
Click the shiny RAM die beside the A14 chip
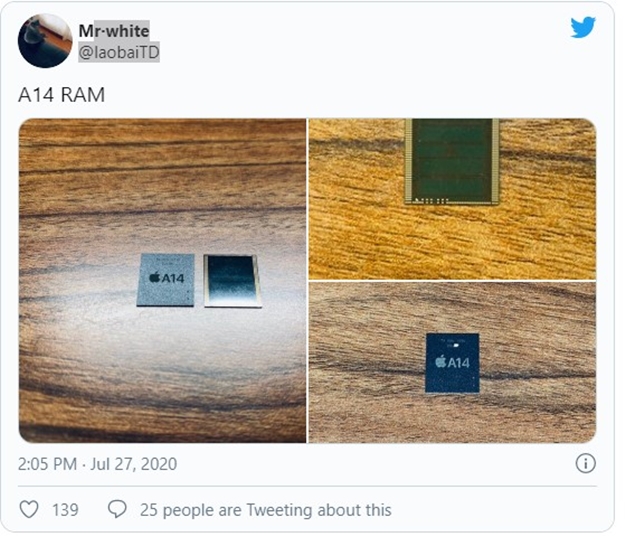point(233,281)
